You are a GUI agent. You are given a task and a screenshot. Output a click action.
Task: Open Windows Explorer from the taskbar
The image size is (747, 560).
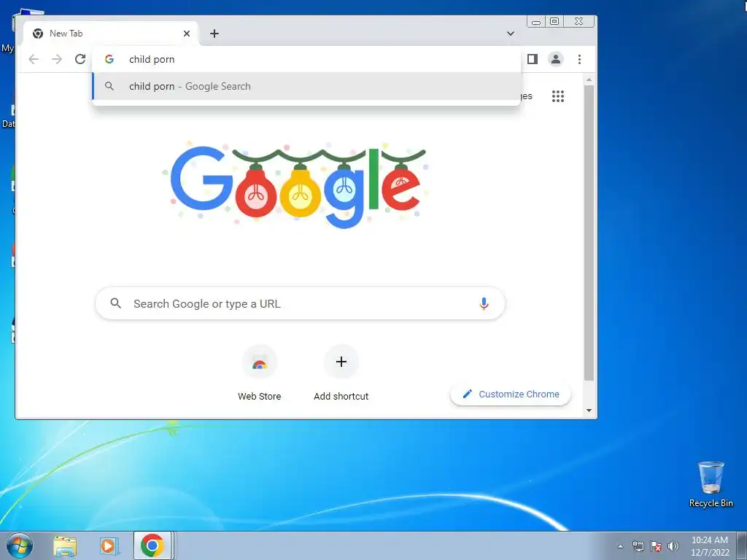click(x=65, y=545)
